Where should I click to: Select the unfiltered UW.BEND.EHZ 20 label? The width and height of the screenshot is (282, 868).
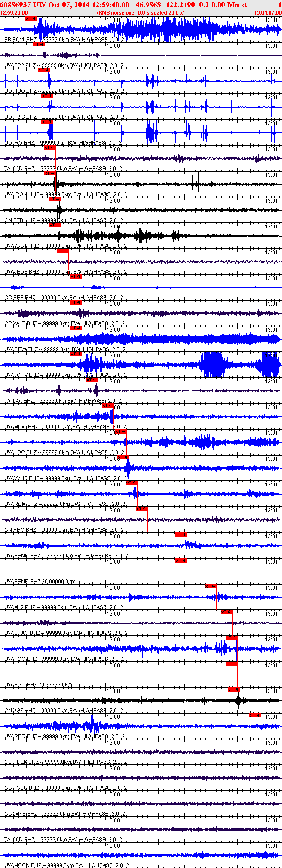[40, 582]
